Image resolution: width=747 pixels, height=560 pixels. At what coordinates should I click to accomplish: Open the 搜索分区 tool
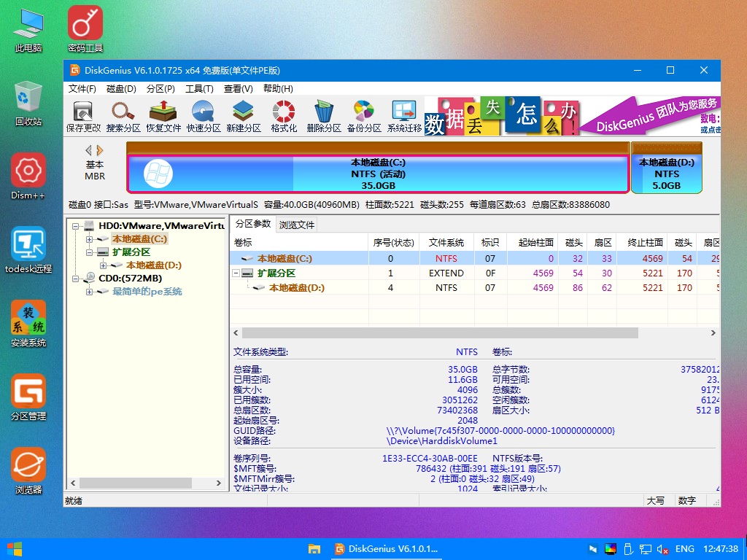123,117
